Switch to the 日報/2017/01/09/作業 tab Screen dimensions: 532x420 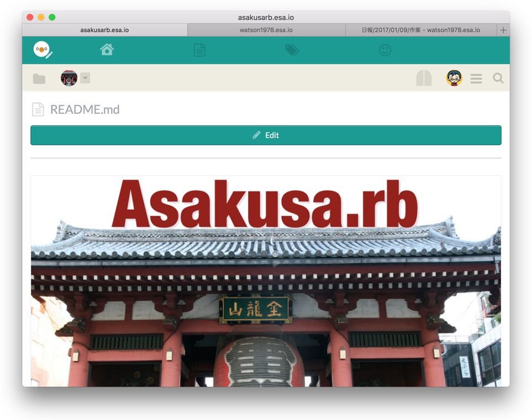tap(421, 30)
